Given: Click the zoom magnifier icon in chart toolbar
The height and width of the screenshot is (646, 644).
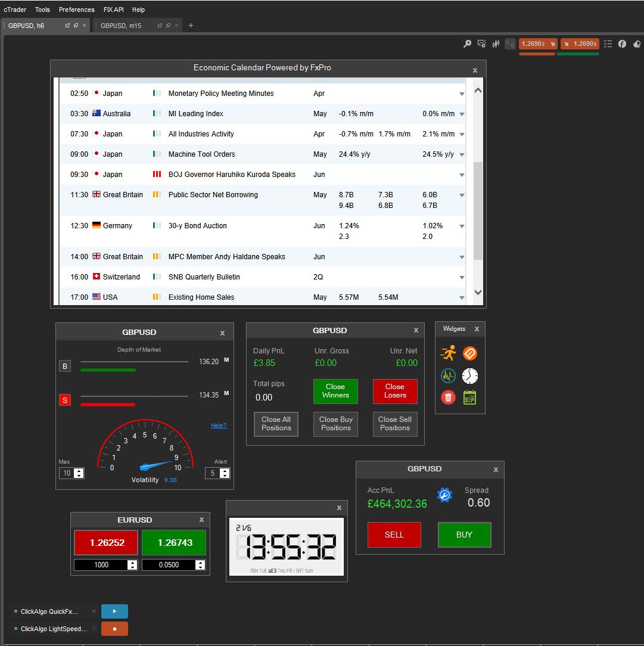Looking at the screenshot, I should point(468,44).
